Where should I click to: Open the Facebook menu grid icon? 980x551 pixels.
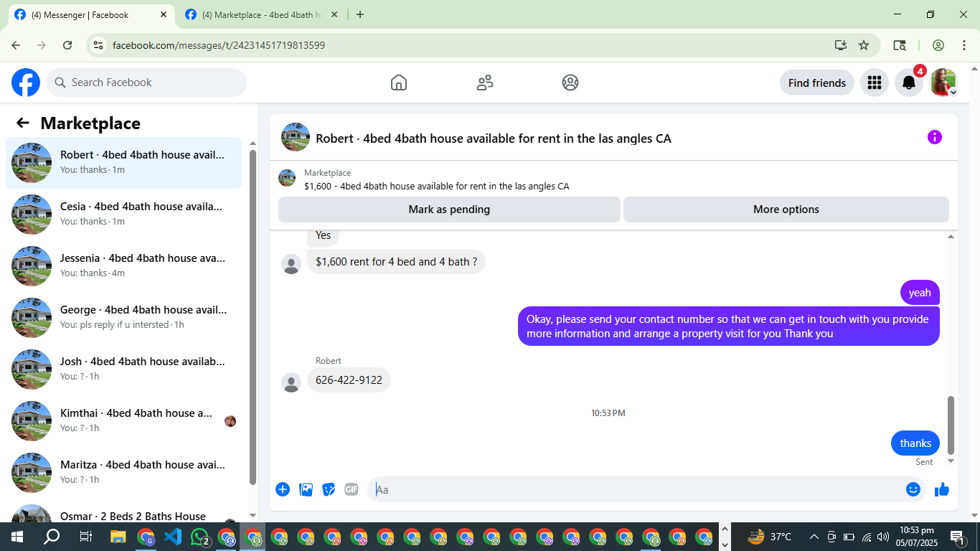point(874,83)
